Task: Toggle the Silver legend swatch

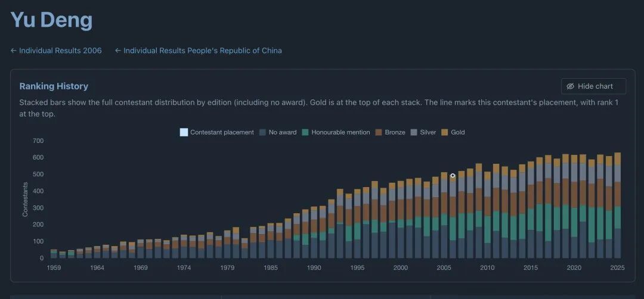Action: [414, 132]
